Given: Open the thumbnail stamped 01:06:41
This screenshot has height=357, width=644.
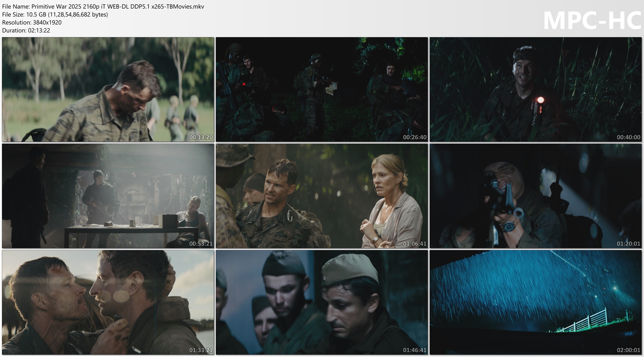Looking at the screenshot, I should click(x=322, y=196).
